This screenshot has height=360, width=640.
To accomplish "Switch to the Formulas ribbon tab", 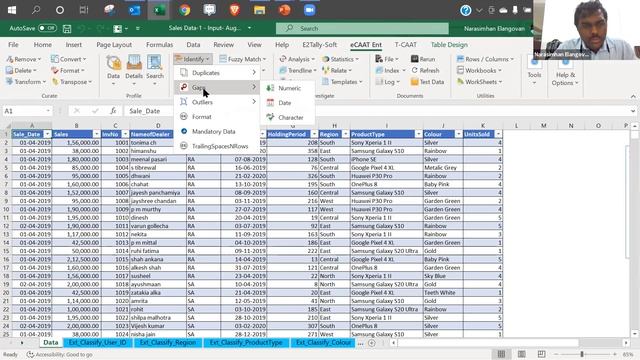I will point(160,45).
